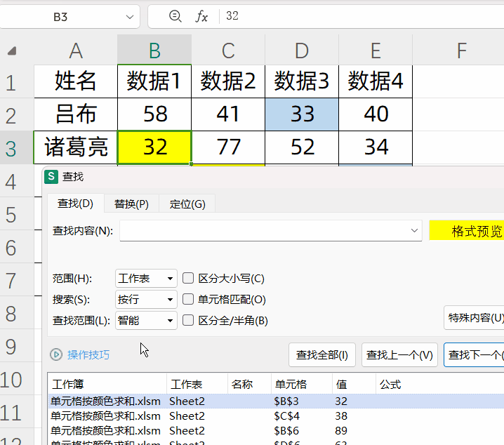The width and height of the screenshot is (504, 445).
Task: Select row 3 header
Action: [17, 148]
